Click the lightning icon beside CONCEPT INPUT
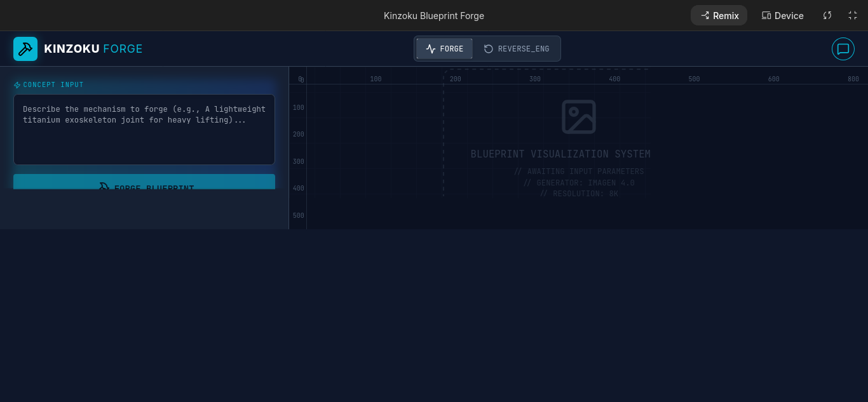 click(x=17, y=84)
